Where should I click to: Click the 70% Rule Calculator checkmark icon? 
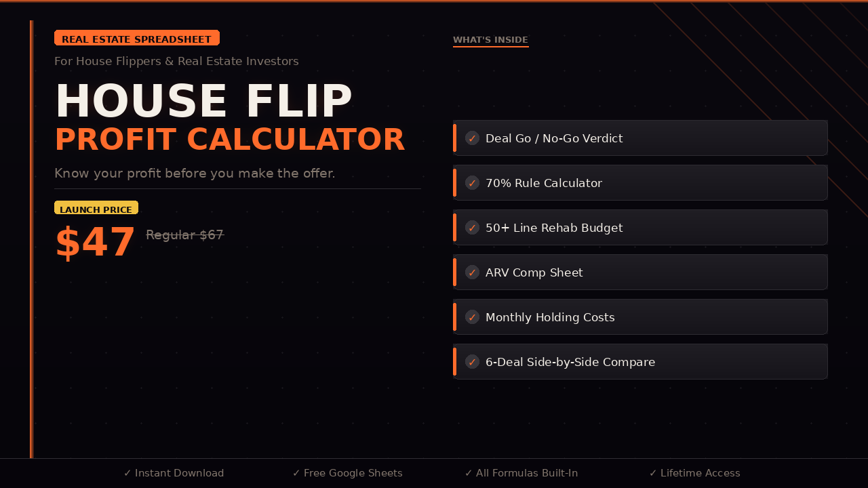coord(472,183)
